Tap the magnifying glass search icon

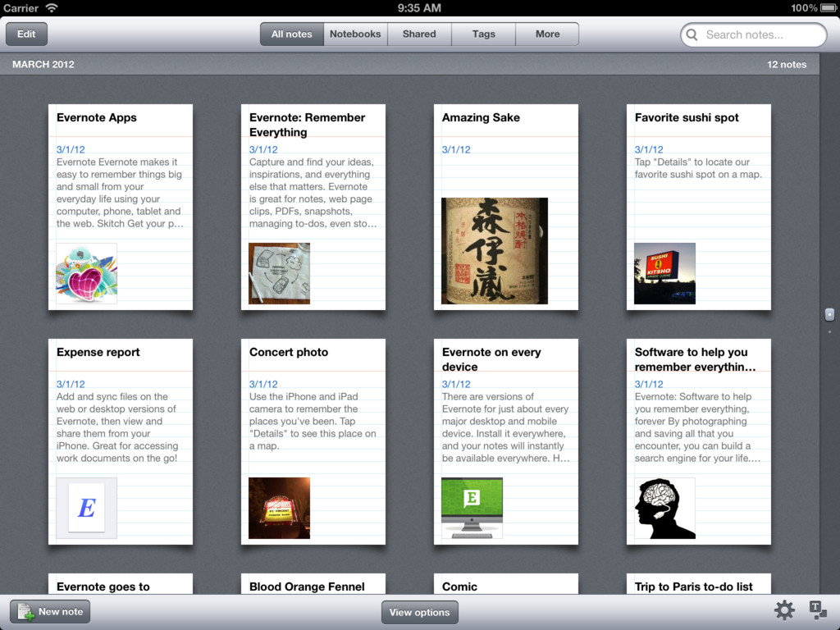(692, 34)
